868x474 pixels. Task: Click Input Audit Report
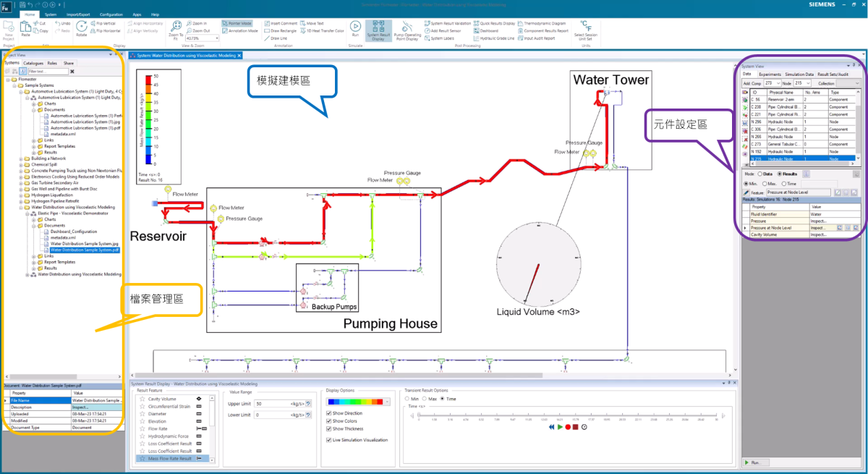click(x=536, y=38)
